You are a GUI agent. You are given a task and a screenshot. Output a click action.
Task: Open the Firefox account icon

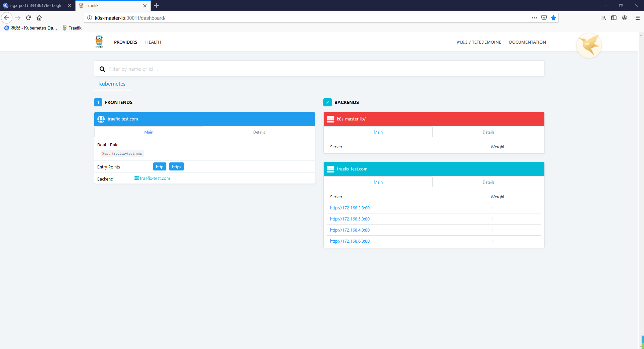coord(625,18)
